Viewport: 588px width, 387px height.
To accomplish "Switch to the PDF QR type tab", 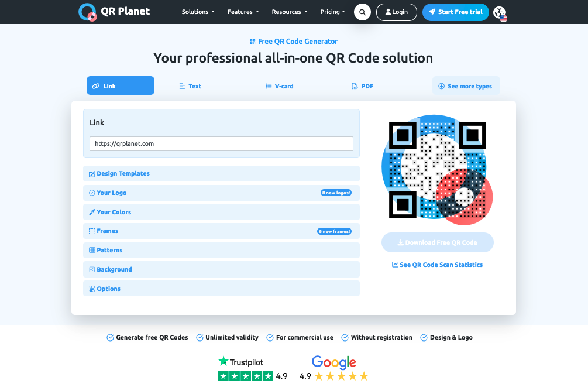I will [x=362, y=86].
